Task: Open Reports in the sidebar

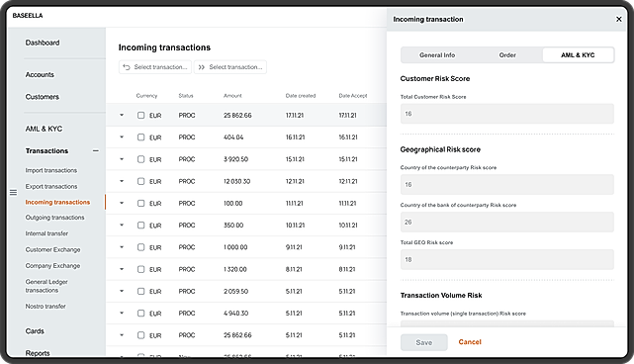Action: click(38, 353)
